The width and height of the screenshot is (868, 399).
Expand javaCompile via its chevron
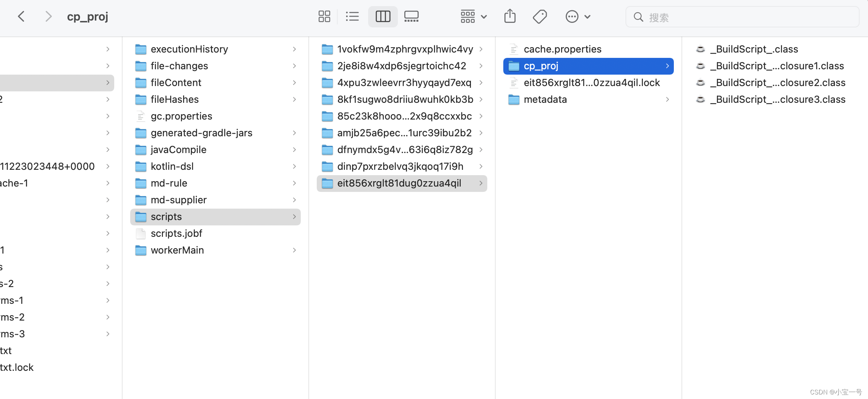(294, 150)
